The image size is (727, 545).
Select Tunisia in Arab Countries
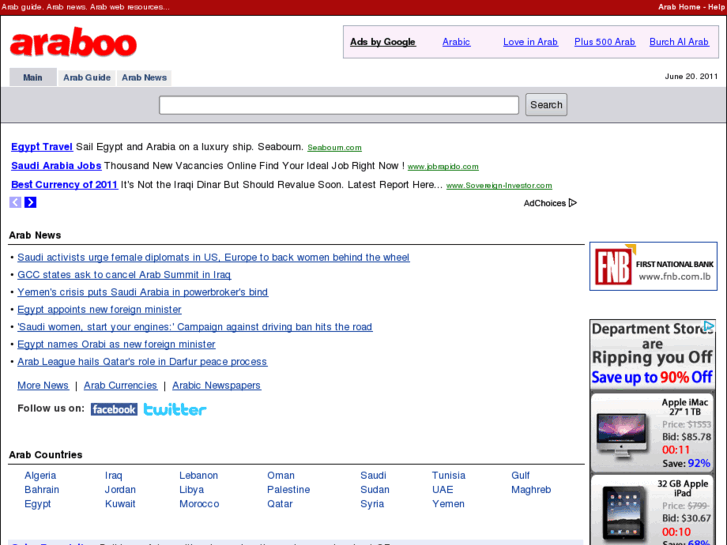448,475
